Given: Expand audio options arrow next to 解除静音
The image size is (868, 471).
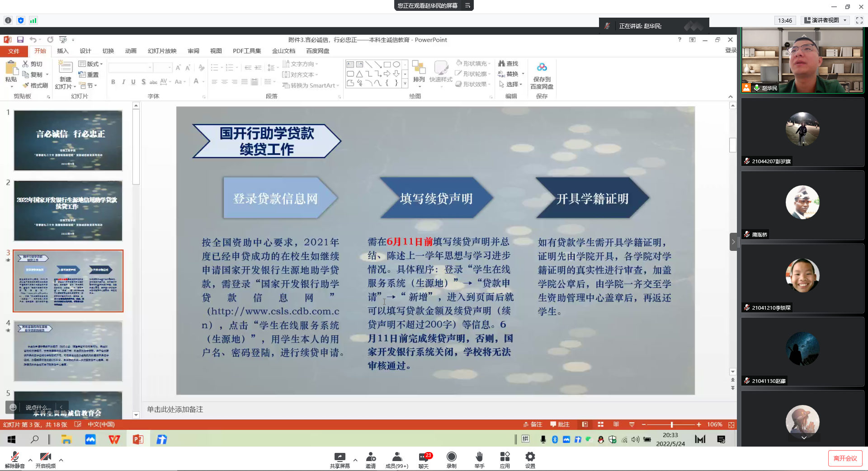Looking at the screenshot, I should [x=30, y=460].
